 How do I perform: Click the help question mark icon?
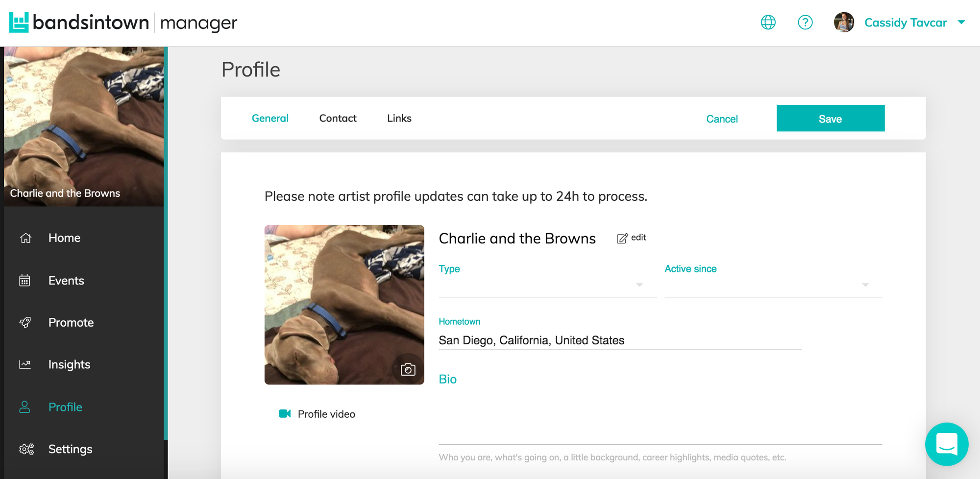click(805, 22)
